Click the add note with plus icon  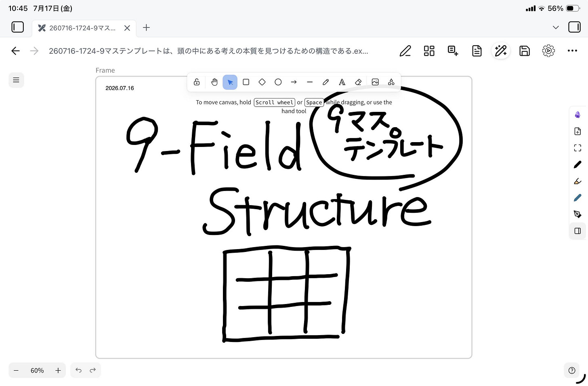453,51
